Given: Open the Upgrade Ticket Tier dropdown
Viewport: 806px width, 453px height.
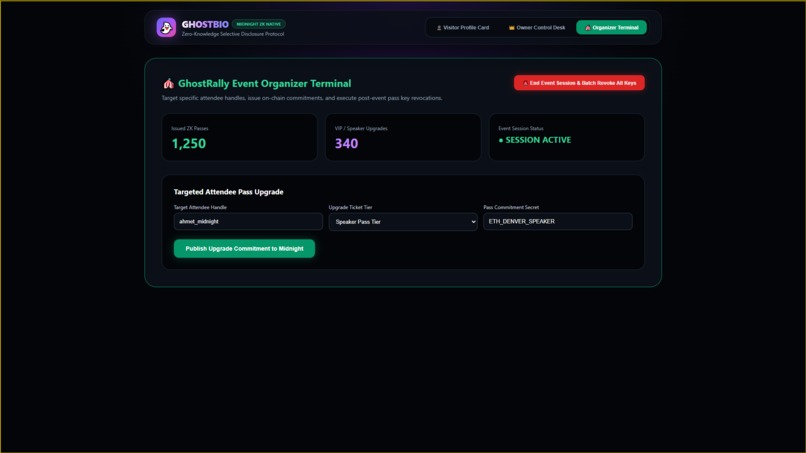Looking at the screenshot, I should pyautogui.click(x=403, y=222).
